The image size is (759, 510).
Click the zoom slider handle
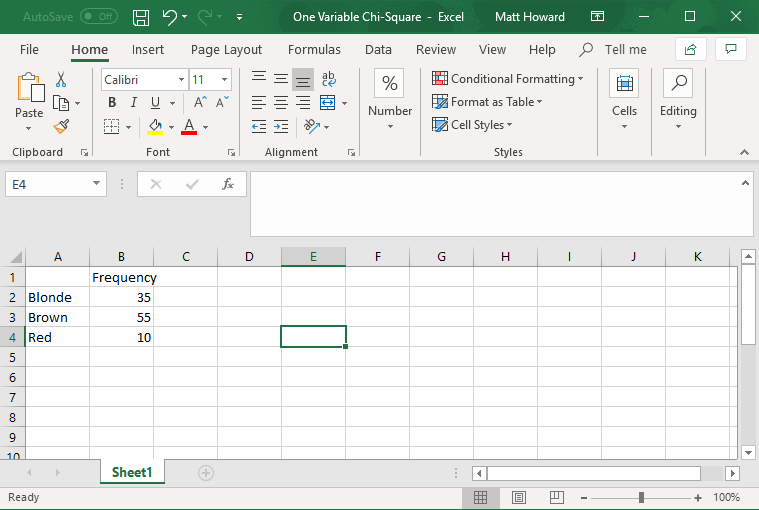click(x=641, y=497)
